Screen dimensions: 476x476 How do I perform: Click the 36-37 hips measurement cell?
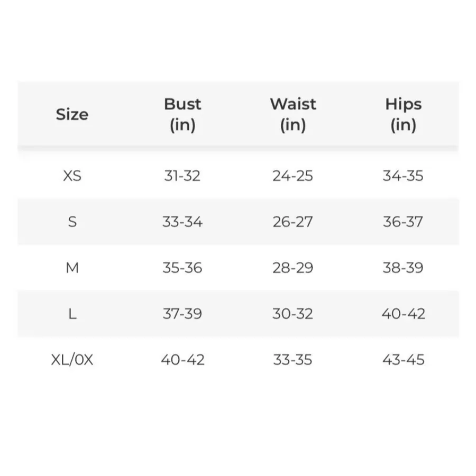pyautogui.click(x=403, y=222)
